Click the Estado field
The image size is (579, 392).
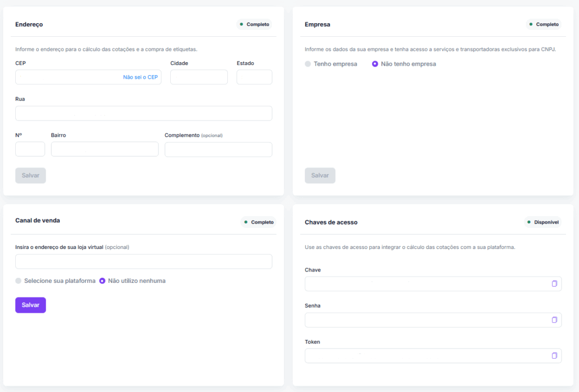[x=254, y=77]
